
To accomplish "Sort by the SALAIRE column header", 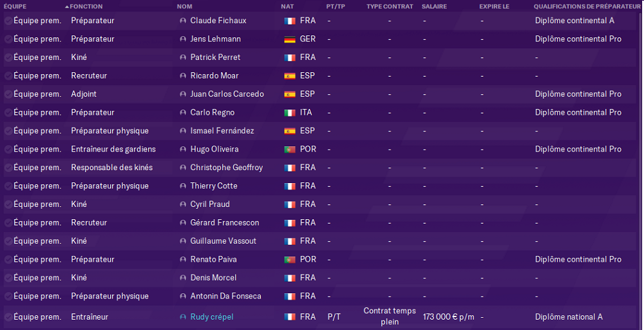I will (x=434, y=6).
